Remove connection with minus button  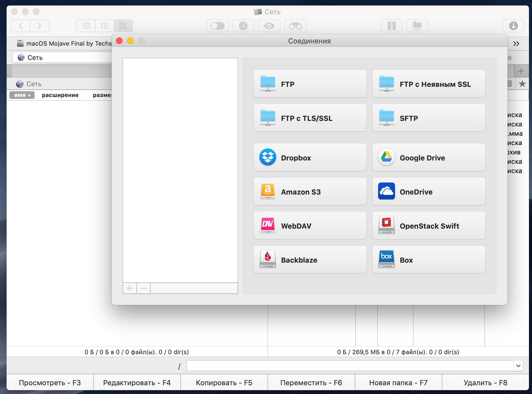(x=144, y=288)
